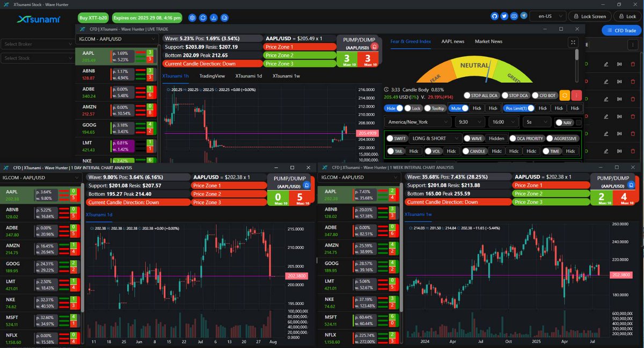Click the Fear & Greed panel vertical scrollbar
The image size is (644, 348).
pyautogui.click(x=577, y=55)
